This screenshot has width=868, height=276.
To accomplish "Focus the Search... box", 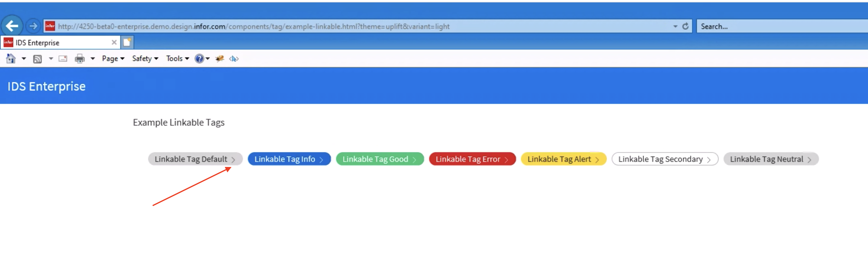I will coord(782,26).
